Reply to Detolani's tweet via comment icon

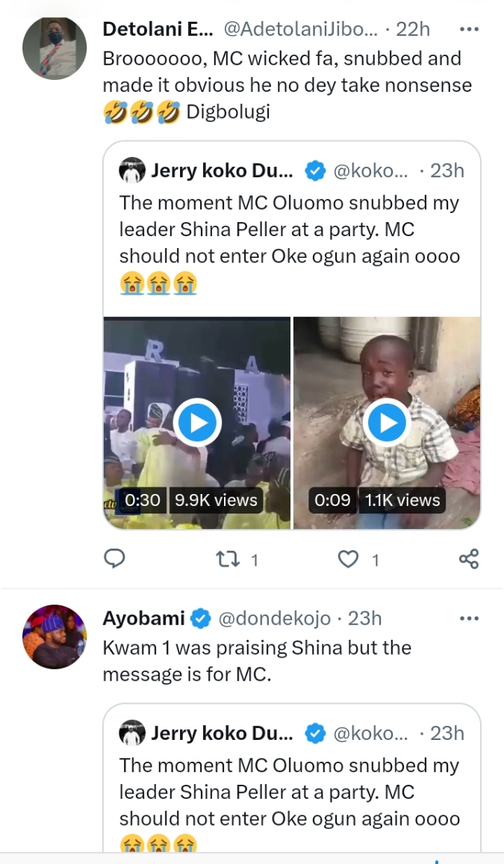(x=114, y=558)
